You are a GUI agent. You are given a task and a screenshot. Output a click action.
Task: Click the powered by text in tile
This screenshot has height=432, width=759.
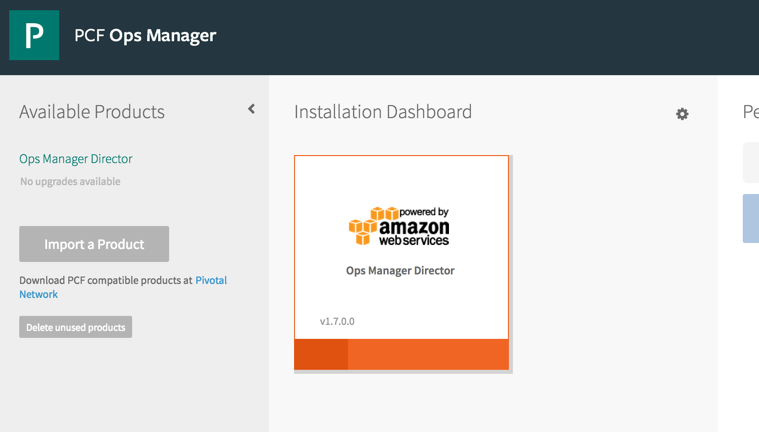[424, 212]
